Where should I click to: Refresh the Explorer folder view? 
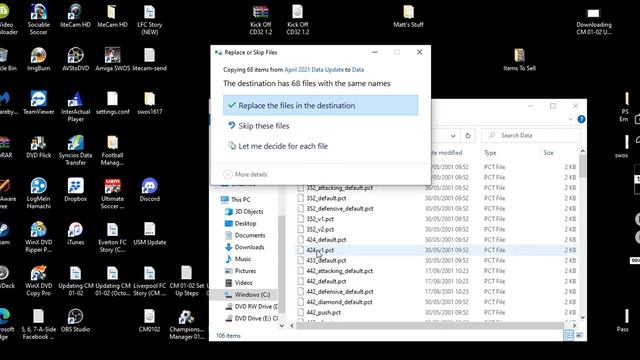point(468,136)
